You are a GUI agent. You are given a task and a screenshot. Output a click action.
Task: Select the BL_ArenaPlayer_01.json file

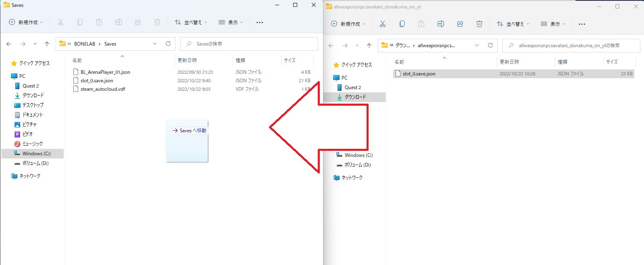pyautogui.click(x=105, y=72)
